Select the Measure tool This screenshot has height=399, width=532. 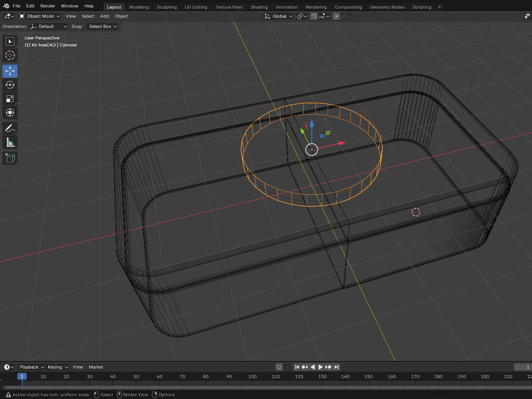point(10,142)
